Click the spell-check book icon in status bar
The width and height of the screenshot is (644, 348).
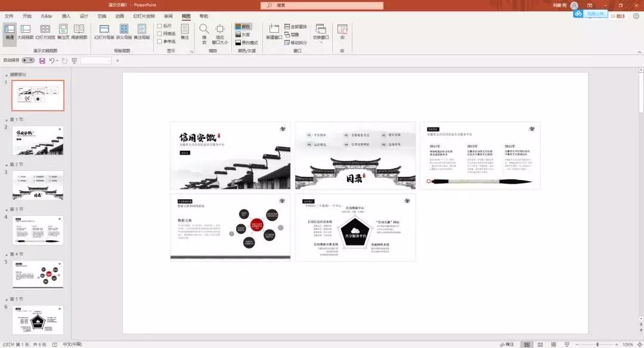click(x=55, y=344)
